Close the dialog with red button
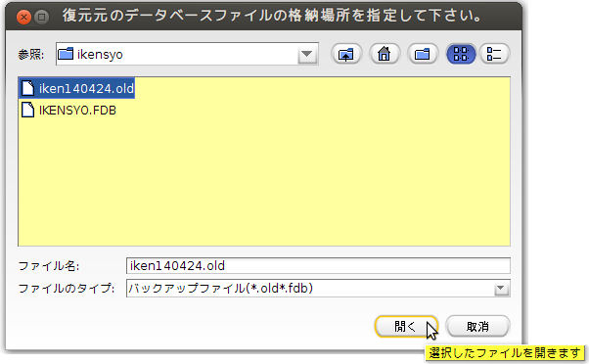 (x=24, y=17)
